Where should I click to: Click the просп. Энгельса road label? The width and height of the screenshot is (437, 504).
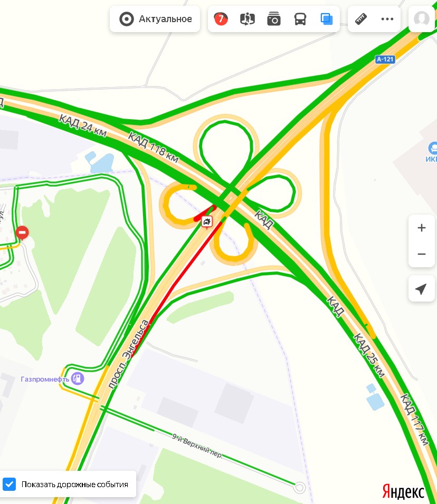click(128, 354)
